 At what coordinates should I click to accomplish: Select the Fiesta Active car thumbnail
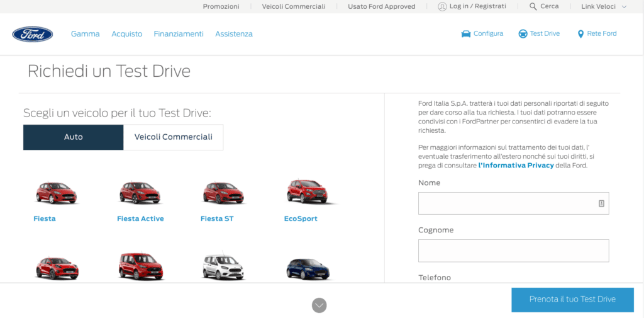point(140,193)
